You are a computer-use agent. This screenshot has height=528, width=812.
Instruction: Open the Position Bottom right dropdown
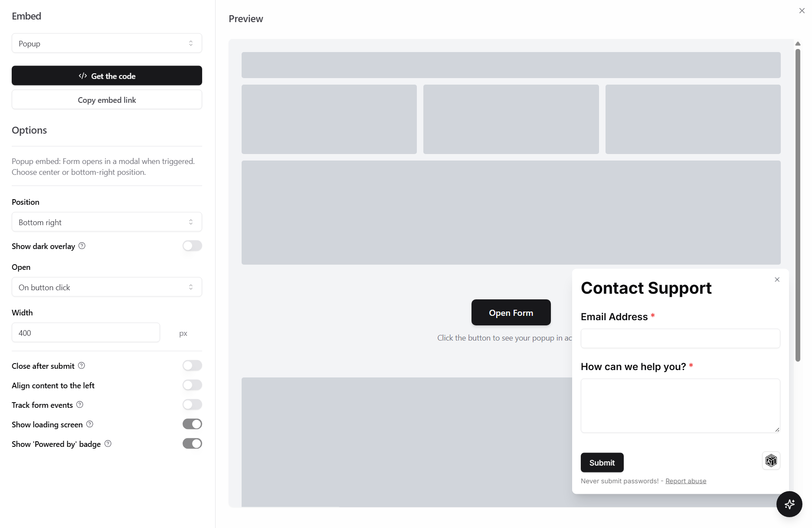coord(107,222)
